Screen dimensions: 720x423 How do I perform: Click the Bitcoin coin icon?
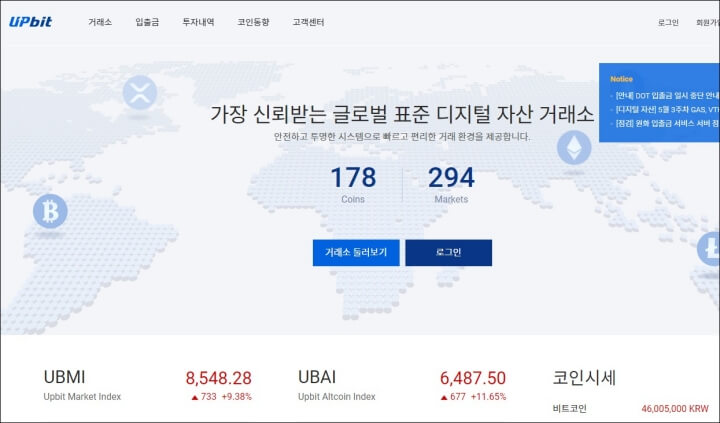pyautogui.click(x=50, y=211)
